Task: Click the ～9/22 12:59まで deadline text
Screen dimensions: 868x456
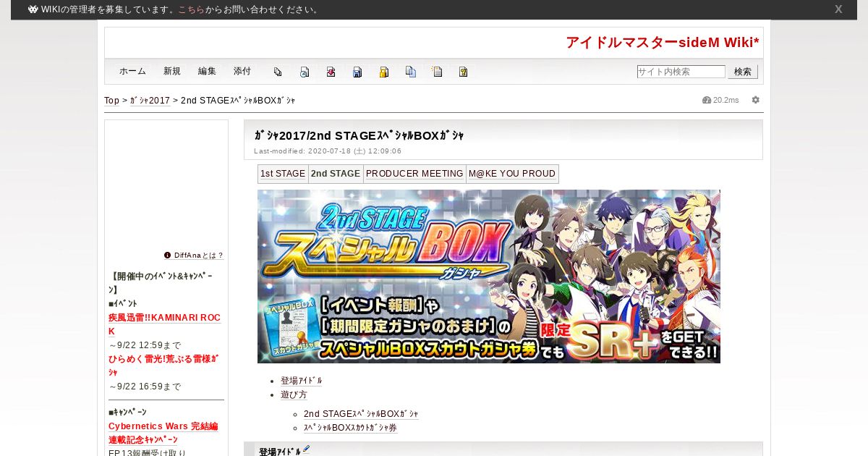Action: point(145,345)
